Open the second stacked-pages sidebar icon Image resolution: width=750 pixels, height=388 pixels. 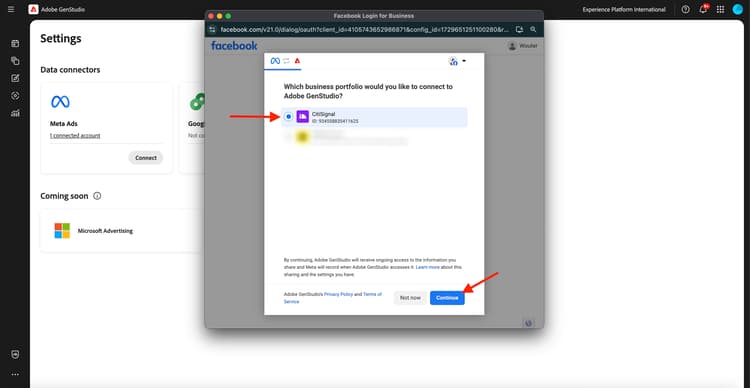15,61
